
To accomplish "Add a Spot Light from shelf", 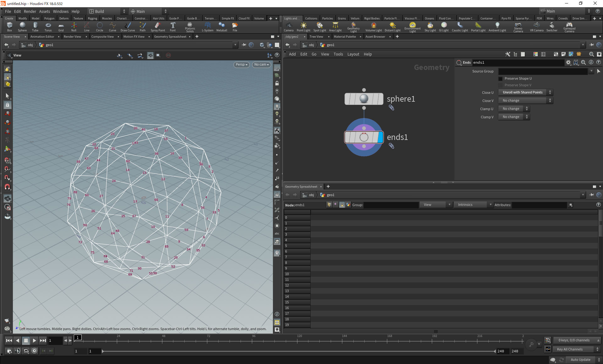I will 320,27.
